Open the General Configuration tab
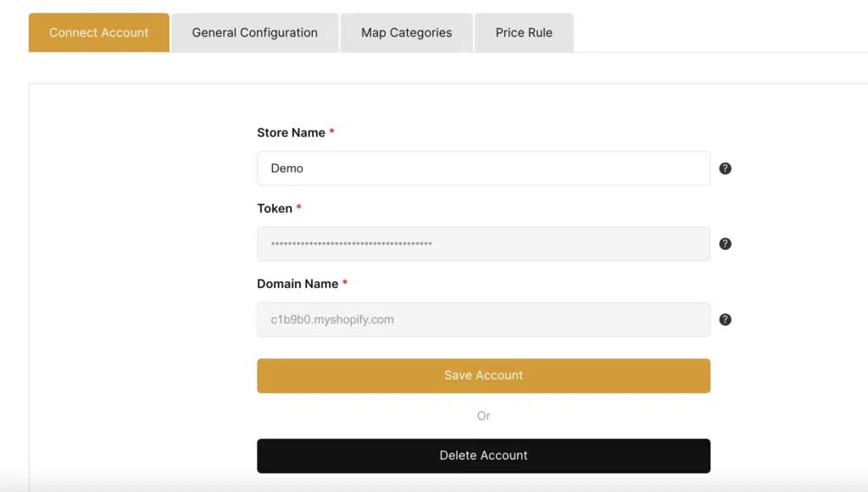868x492 pixels. tap(254, 33)
